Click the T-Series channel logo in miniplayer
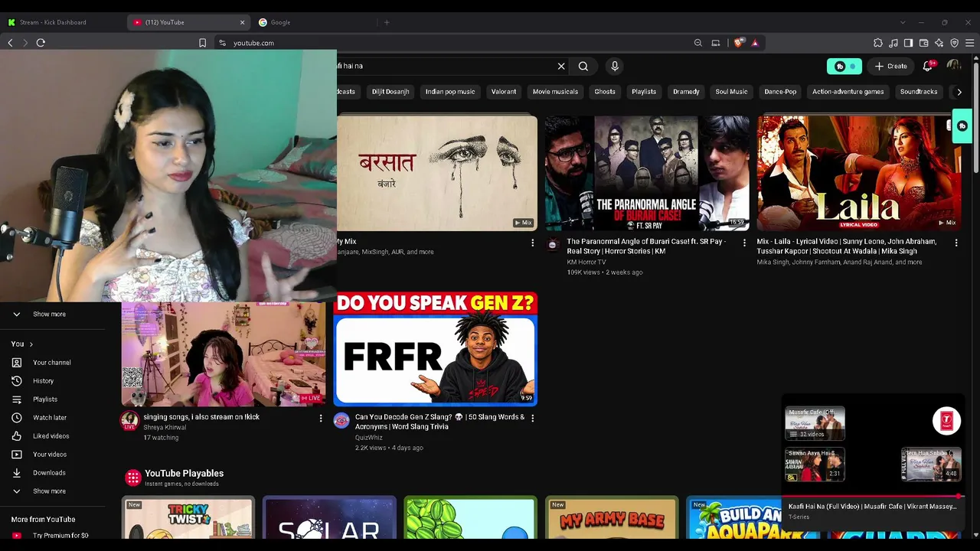Screen dimensions: 980x551 947,421
